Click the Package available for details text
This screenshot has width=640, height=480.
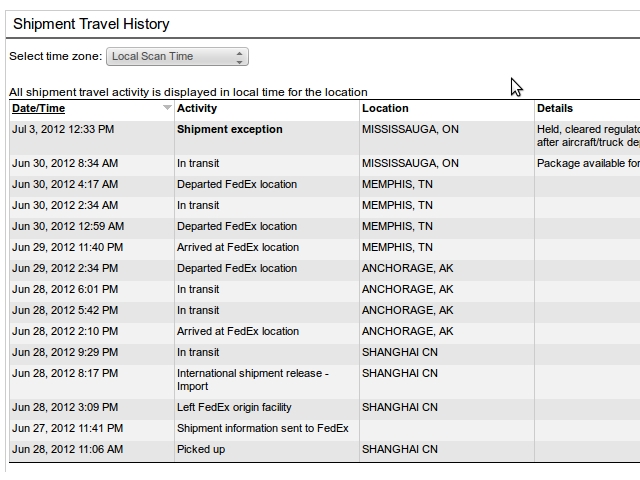tap(588, 164)
